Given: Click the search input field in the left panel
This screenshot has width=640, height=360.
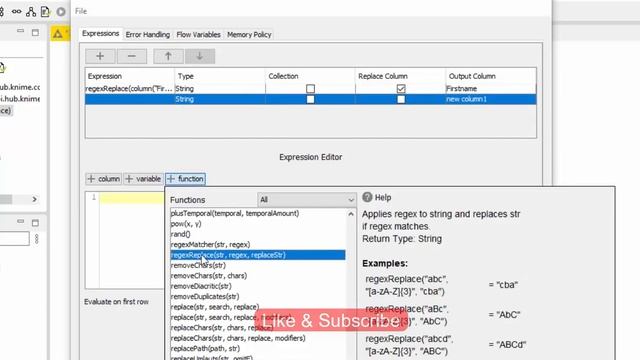Looking at the screenshot, I should pos(14,239).
